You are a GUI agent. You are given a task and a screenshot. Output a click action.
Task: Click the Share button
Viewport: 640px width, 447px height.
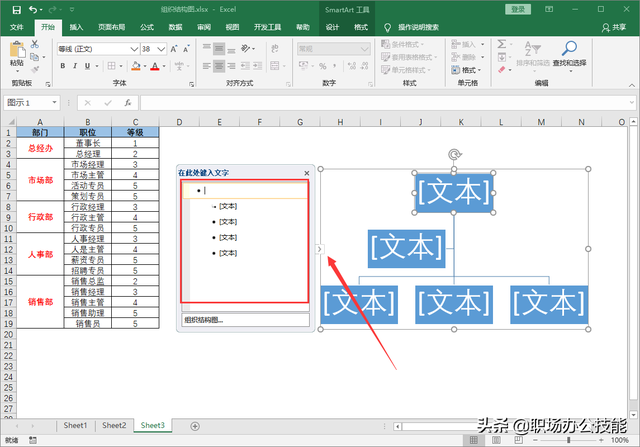pos(614,27)
